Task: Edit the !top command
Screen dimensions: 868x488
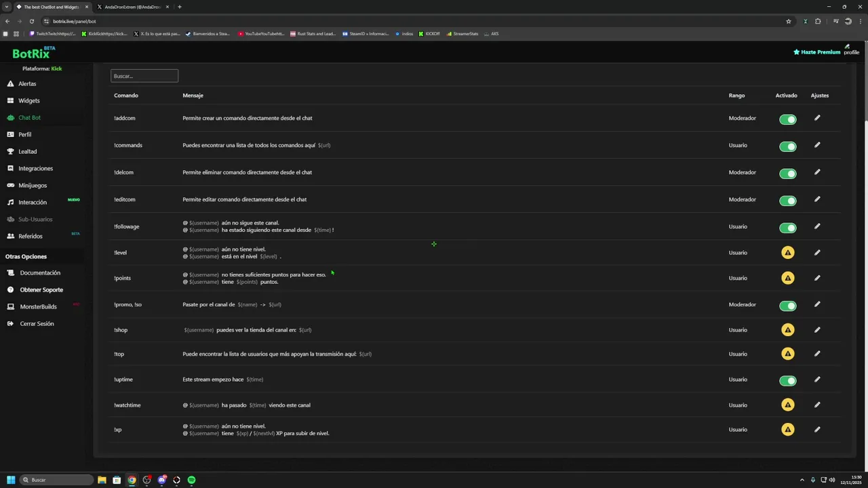Action: [817, 354]
